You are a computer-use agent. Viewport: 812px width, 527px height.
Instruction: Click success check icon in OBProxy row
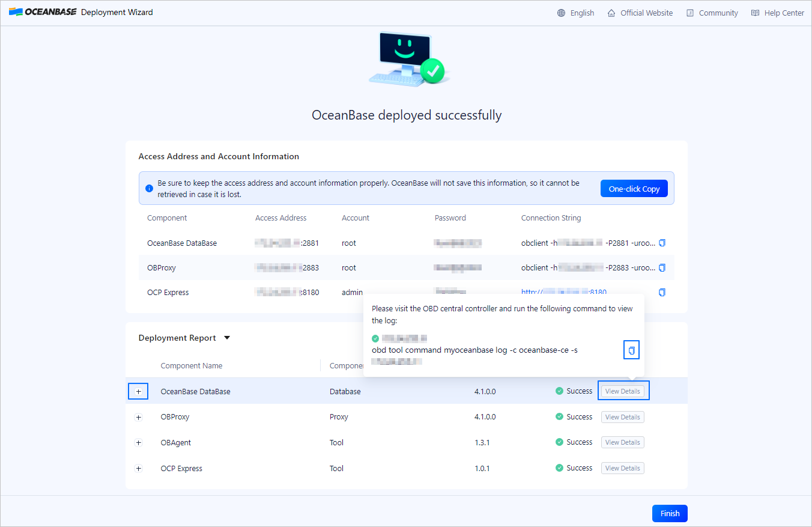[559, 416]
